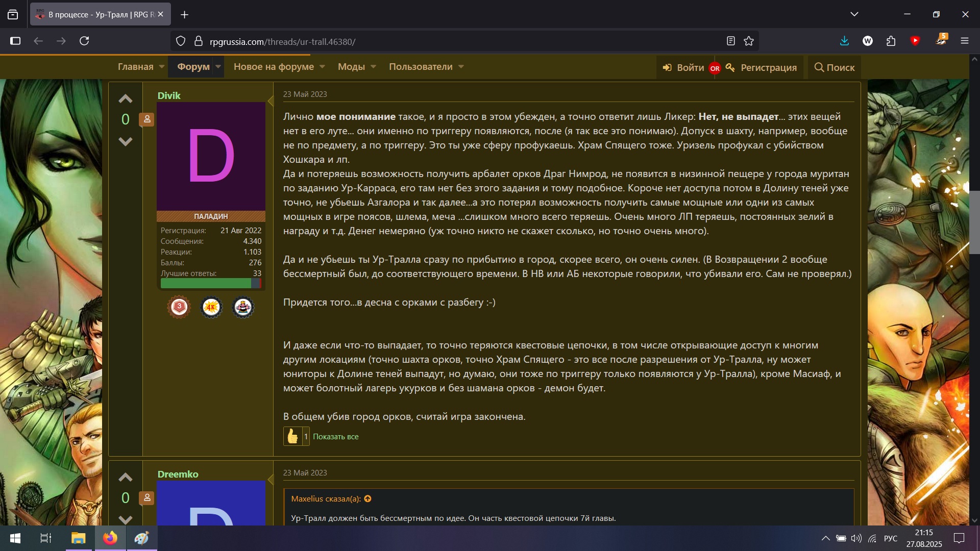The width and height of the screenshot is (980, 551).
Task: Open the Форум navigation tab
Action: [x=193, y=67]
